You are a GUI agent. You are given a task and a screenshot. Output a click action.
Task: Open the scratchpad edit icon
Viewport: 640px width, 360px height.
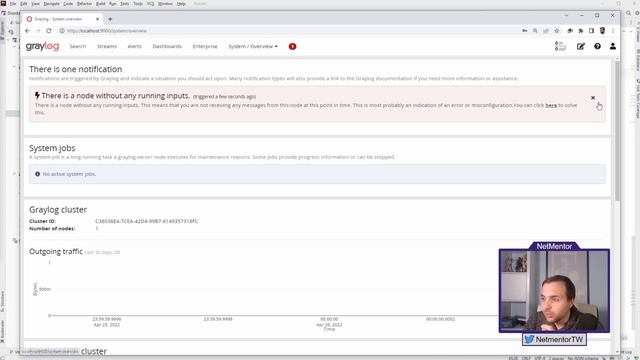[x=581, y=47]
